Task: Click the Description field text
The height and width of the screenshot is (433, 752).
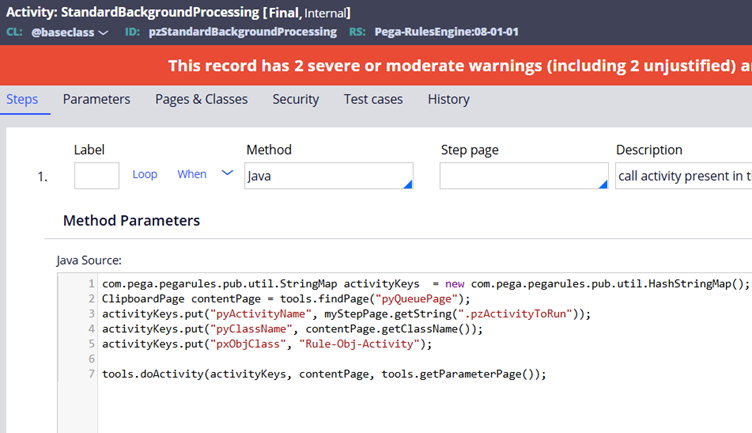Action: coord(683,175)
